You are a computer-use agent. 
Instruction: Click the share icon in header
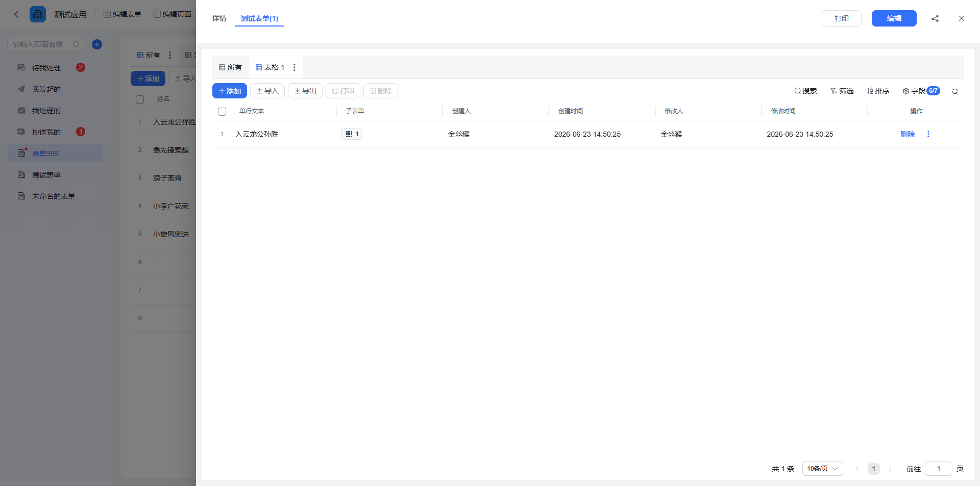click(x=935, y=18)
